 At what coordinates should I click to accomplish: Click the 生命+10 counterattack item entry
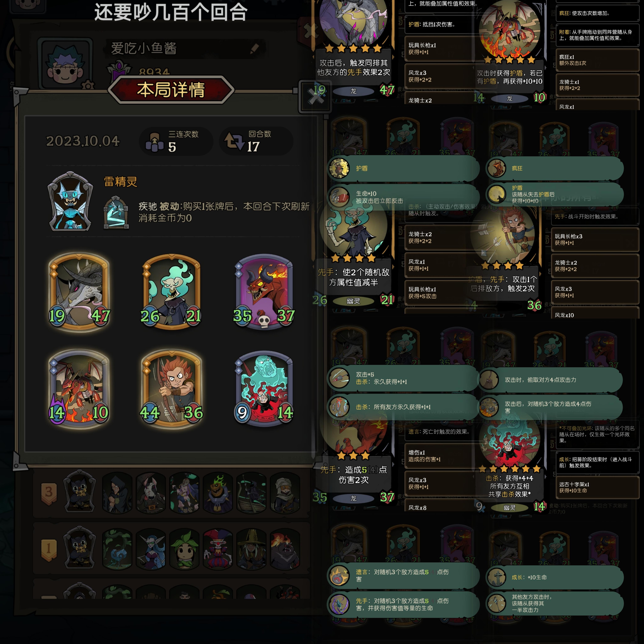pos(403,197)
